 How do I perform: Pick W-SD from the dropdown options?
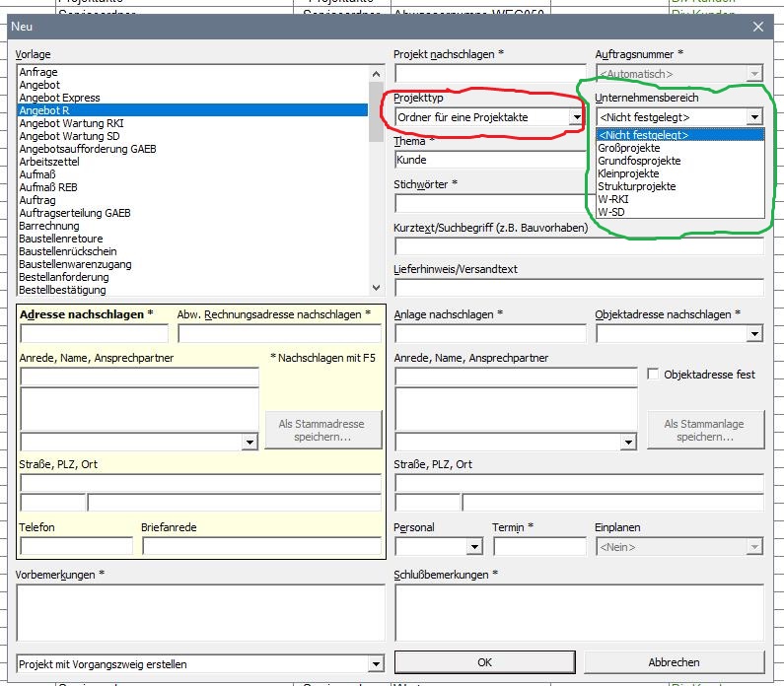coord(611,212)
